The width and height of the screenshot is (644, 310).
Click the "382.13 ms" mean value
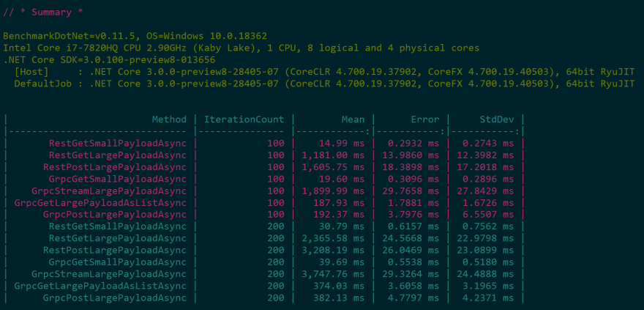[339, 298]
